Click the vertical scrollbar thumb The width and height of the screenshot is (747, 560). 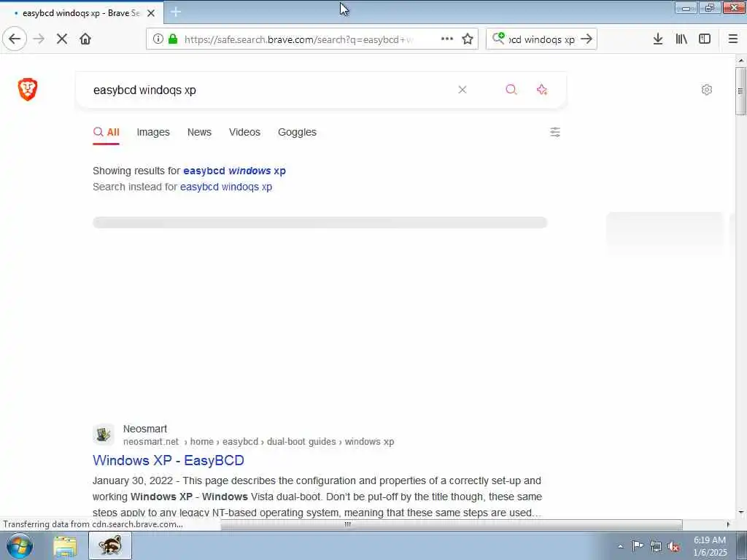(x=740, y=90)
